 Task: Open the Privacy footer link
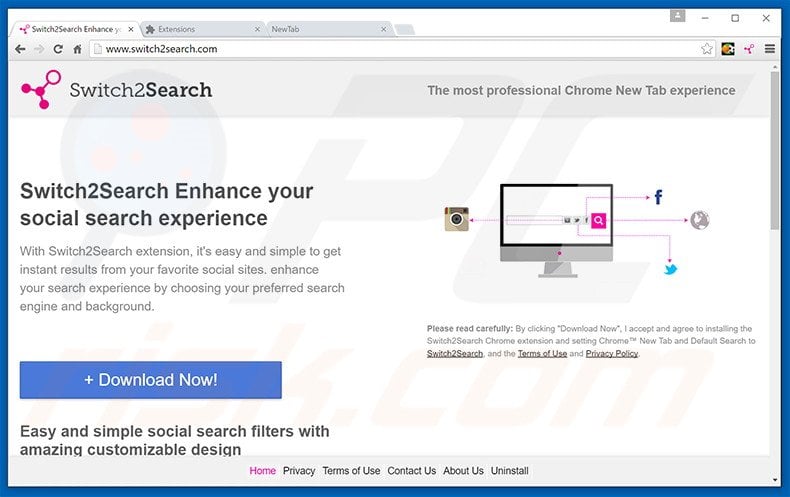[x=299, y=471]
